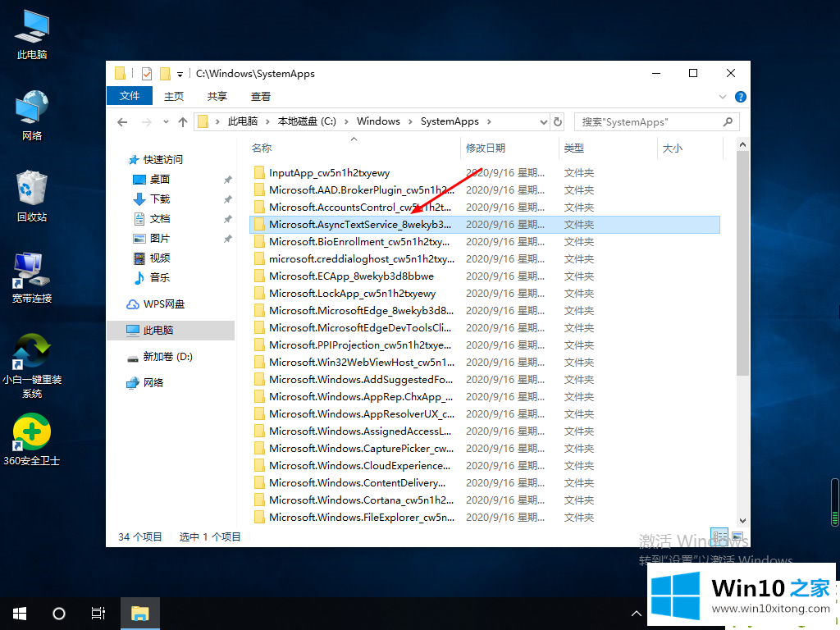Go up one folder level arrow
Image resolution: width=840 pixels, height=630 pixels.
[x=183, y=122]
